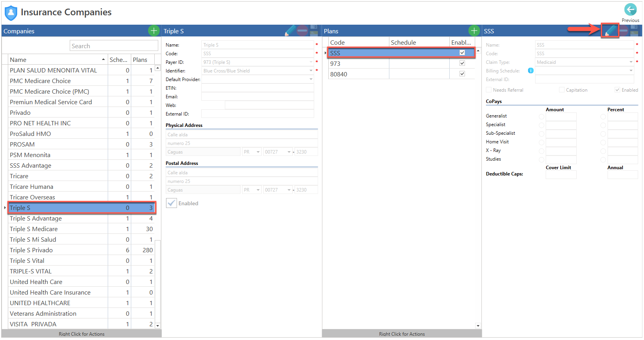Select PMC Medicare Choice (PMC) row

(x=81, y=91)
